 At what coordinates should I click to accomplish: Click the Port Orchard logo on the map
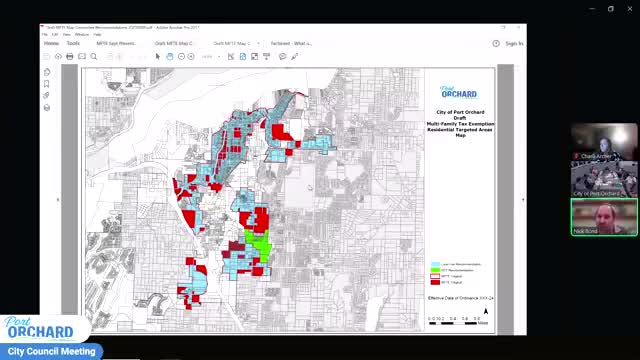(x=458, y=92)
